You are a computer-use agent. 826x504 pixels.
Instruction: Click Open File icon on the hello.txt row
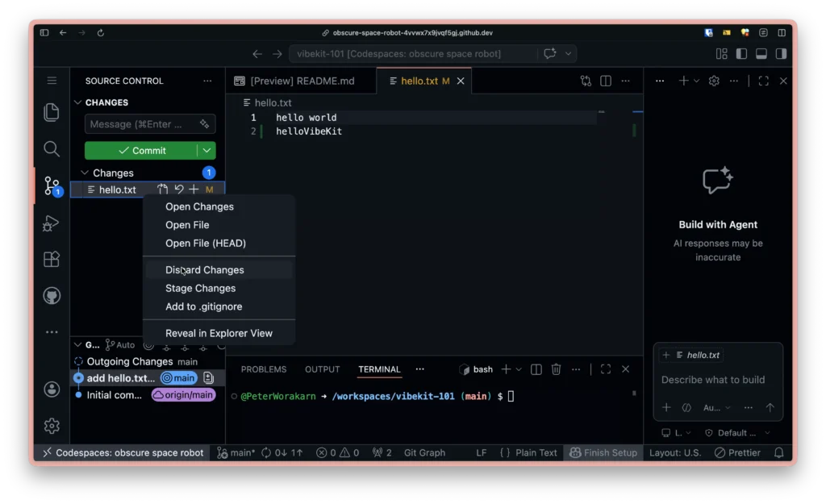(x=162, y=190)
